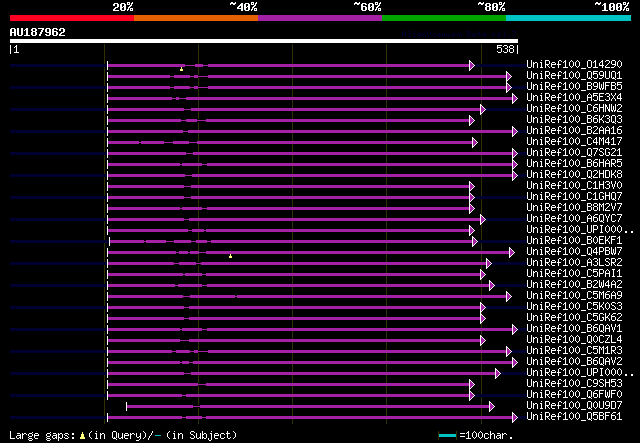Click the 'Large gaps:' legend text
Viewport: 640px width, 443px height.
coord(42,435)
